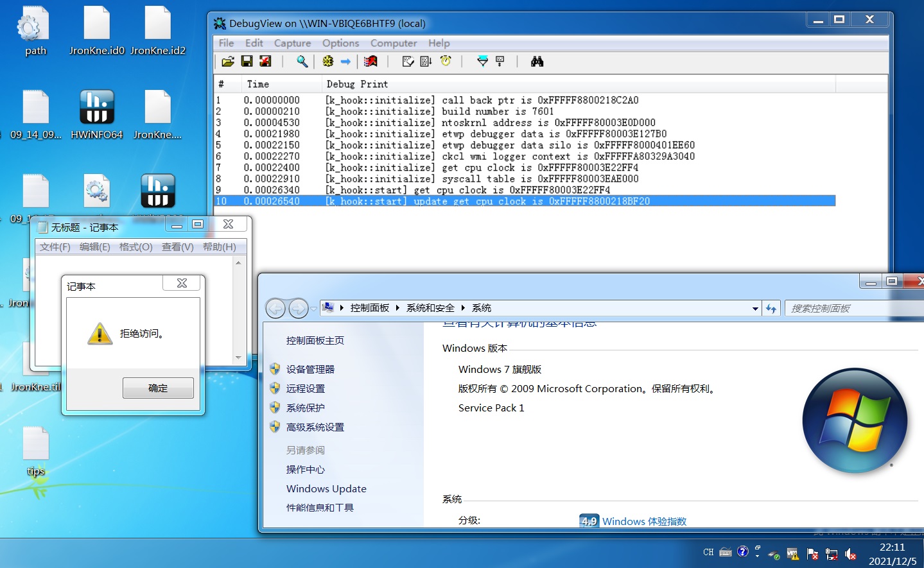Image resolution: width=924 pixels, height=568 pixels.
Task: Click the Clock time format icon
Action: (446, 62)
